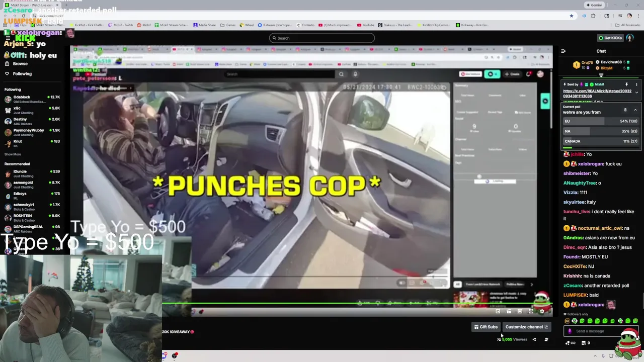Open IDuncle recommended channel
This screenshot has height=362, width=644.
(x=32, y=173)
